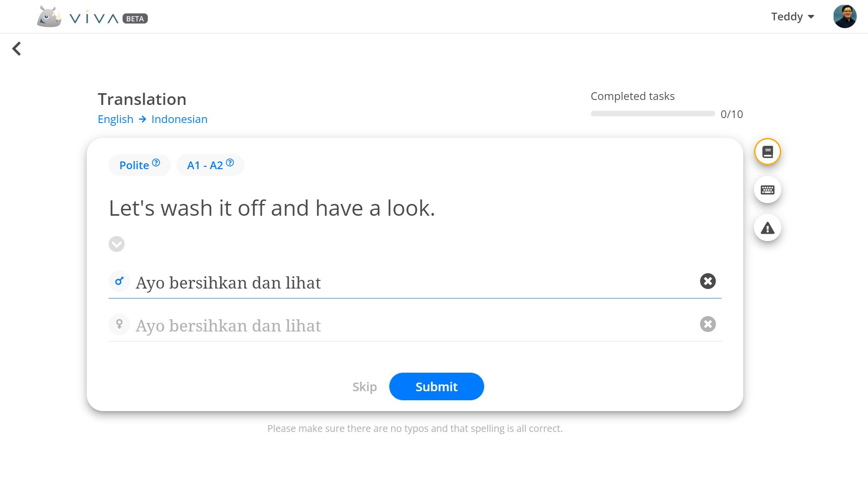Open the glossary book icon
The width and height of the screenshot is (868, 488).
(767, 152)
